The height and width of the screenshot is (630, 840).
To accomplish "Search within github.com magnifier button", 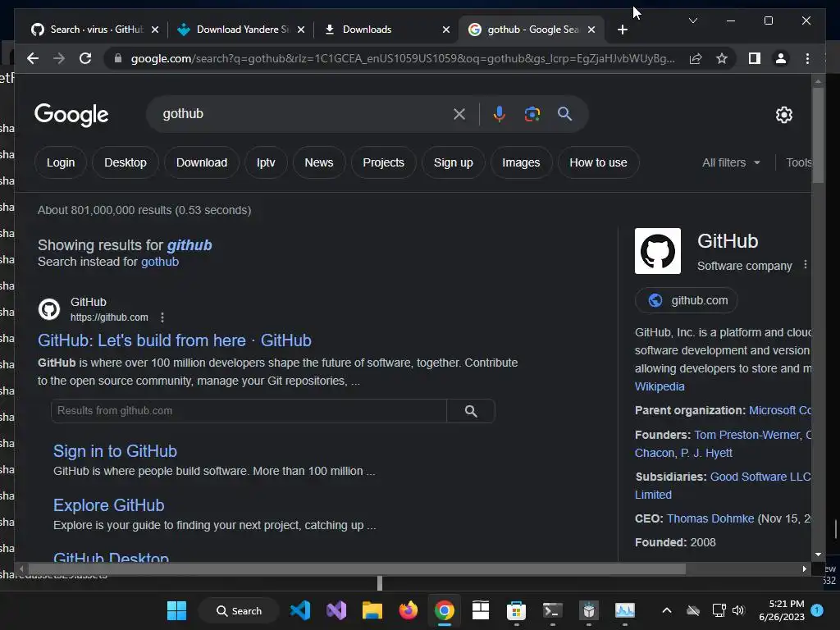I will 471,411.
